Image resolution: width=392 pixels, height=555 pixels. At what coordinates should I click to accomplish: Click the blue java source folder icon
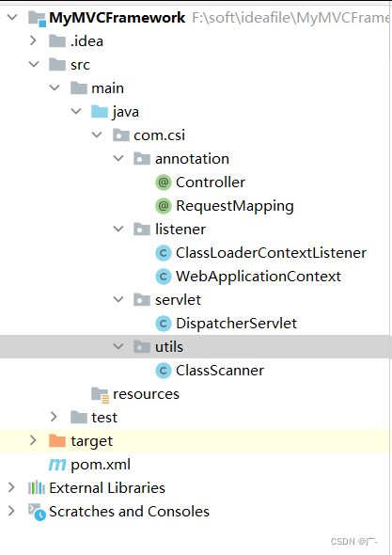coord(100,112)
